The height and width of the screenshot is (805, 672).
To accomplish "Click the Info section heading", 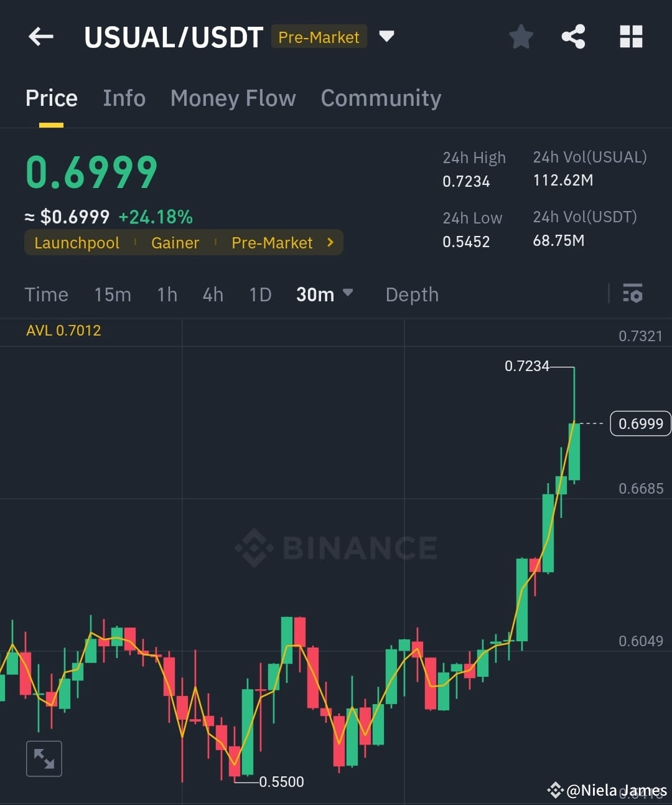I will (124, 98).
